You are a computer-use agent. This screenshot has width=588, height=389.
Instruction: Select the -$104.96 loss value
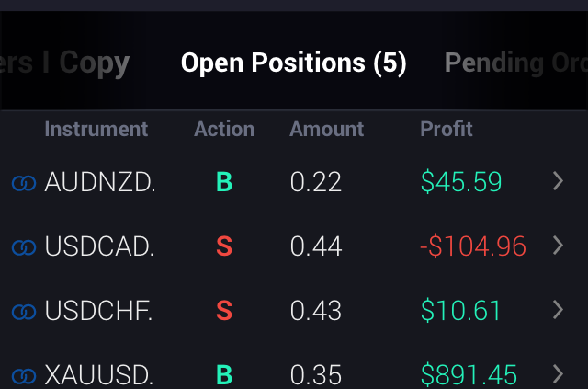pos(473,246)
